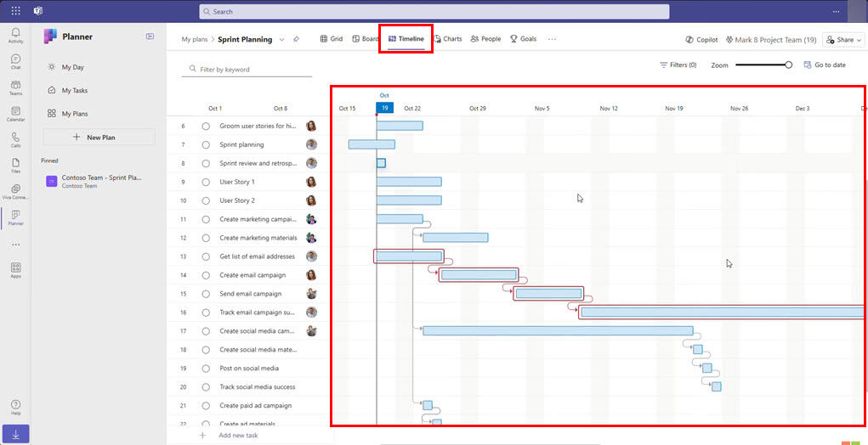Open assignee avatar for Sprint planning task
The height and width of the screenshot is (445, 868).
(312, 145)
